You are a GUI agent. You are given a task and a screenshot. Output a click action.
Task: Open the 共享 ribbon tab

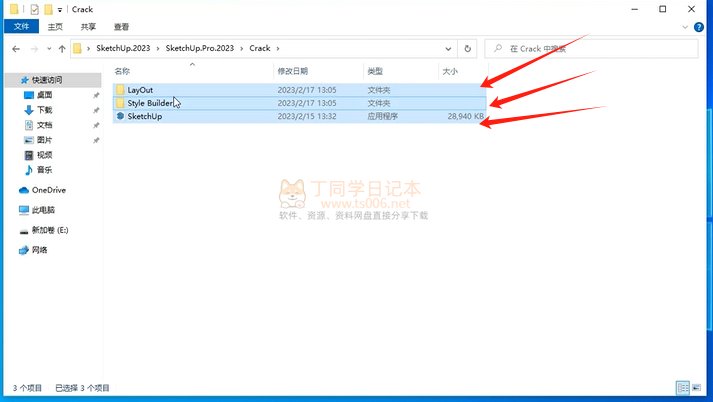88,27
